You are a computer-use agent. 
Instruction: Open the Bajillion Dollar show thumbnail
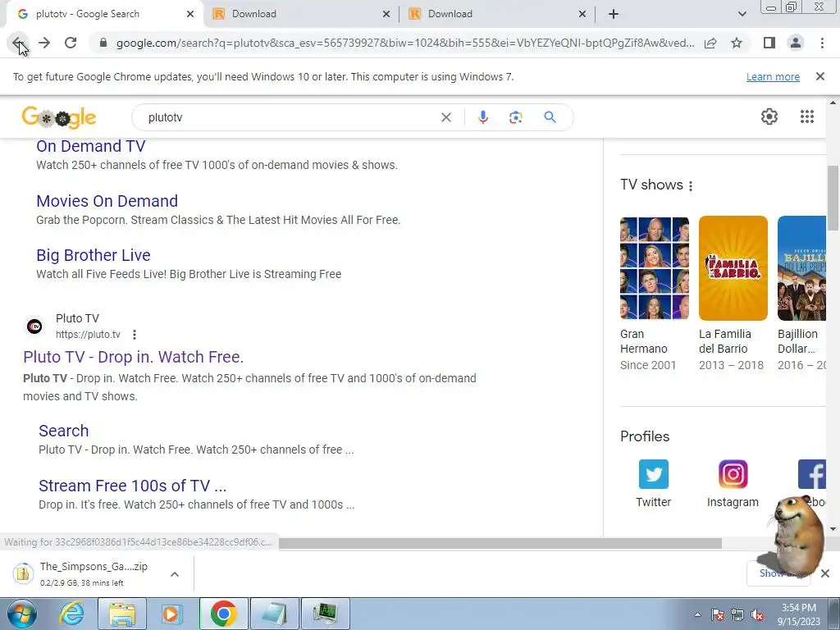tap(801, 268)
